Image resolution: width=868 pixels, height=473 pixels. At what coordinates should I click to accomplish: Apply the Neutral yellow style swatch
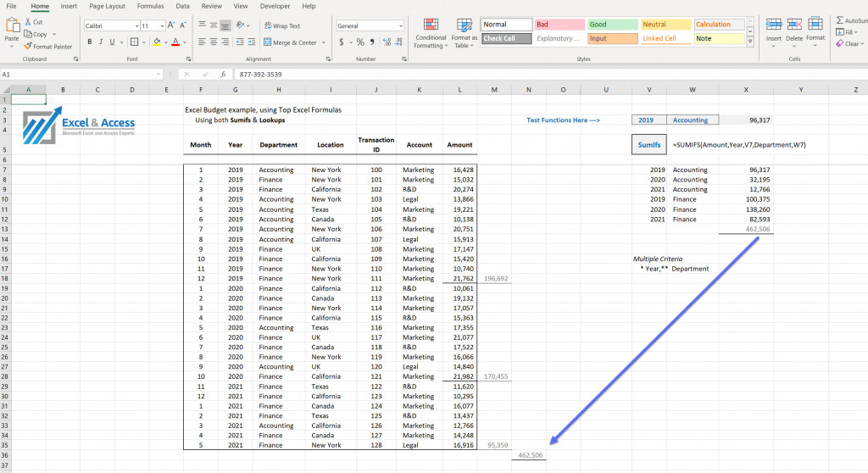[x=665, y=25]
